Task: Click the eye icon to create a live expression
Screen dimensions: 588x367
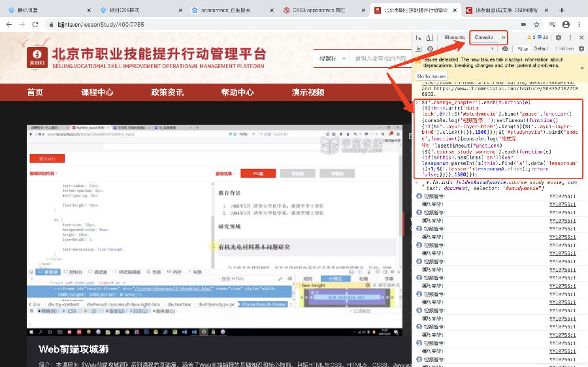Action: [505, 49]
